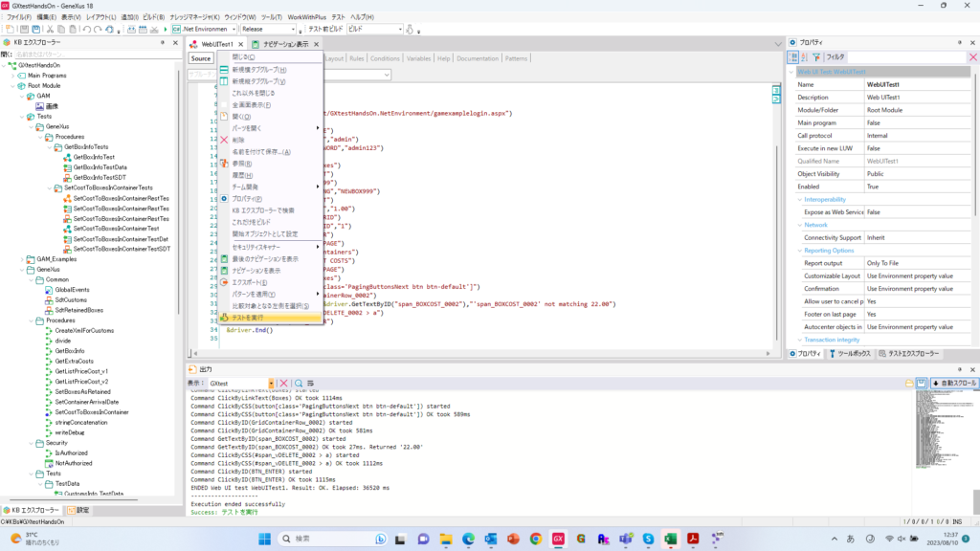Choose エクスポート(E) in the context menu
980x551 pixels.
[x=270, y=282]
